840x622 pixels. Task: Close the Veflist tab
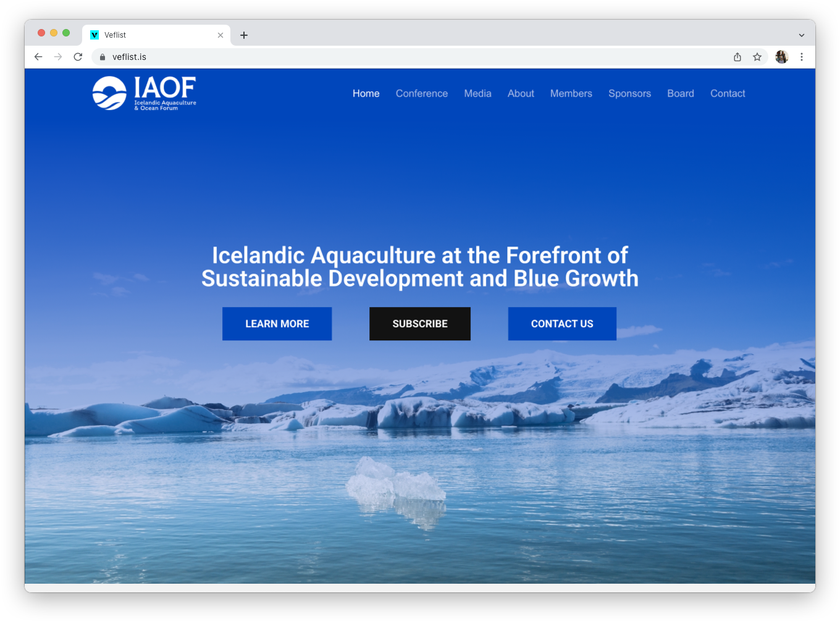(220, 35)
